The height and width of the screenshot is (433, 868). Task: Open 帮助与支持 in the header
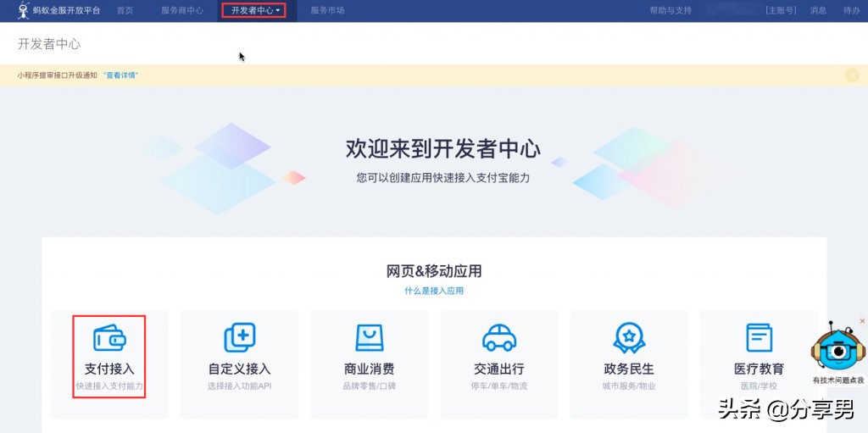(x=670, y=10)
